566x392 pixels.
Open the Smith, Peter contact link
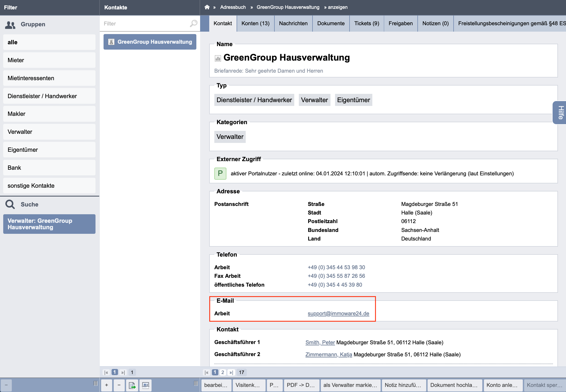pyautogui.click(x=320, y=342)
